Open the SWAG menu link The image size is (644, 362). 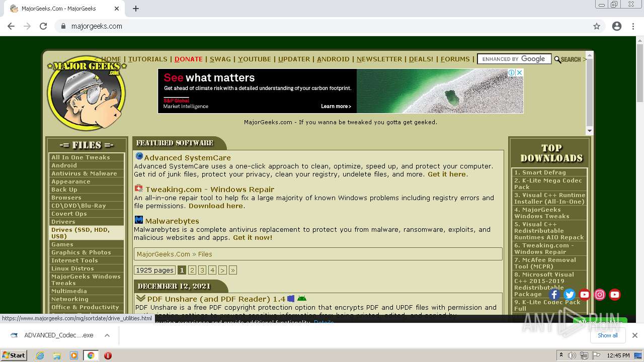click(220, 59)
